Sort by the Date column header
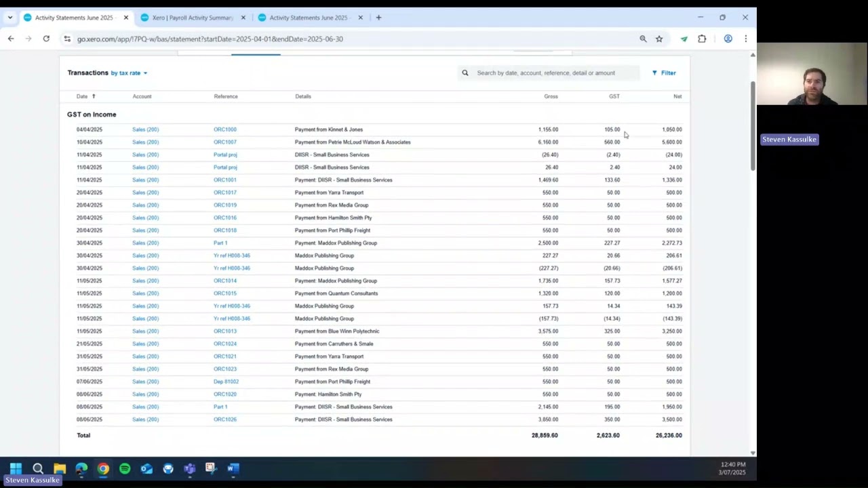Viewport: 868px width, 488px height. [85, 96]
